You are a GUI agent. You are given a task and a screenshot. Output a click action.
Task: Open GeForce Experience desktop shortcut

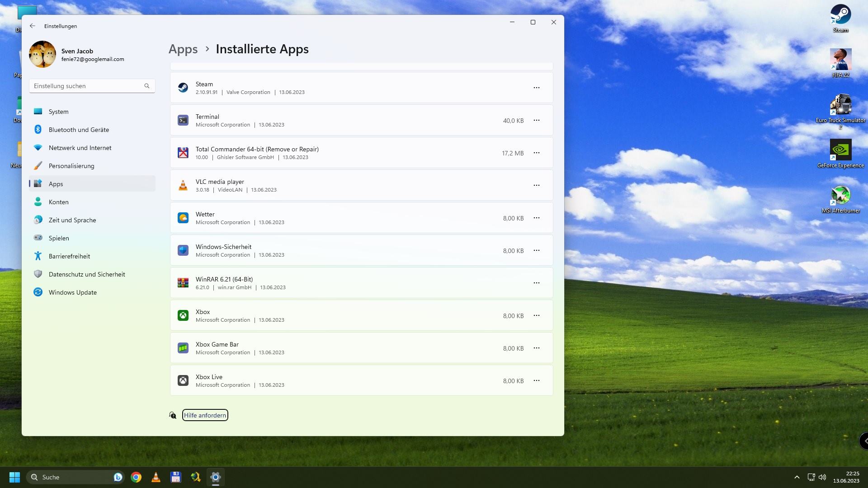click(x=841, y=154)
